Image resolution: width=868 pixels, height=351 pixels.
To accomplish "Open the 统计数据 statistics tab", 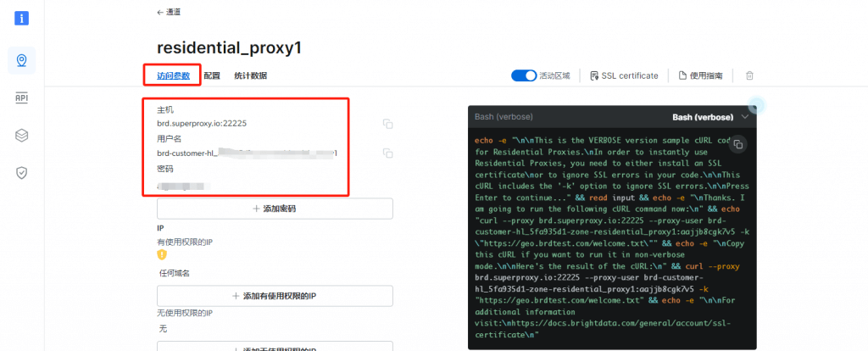I will pyautogui.click(x=250, y=75).
